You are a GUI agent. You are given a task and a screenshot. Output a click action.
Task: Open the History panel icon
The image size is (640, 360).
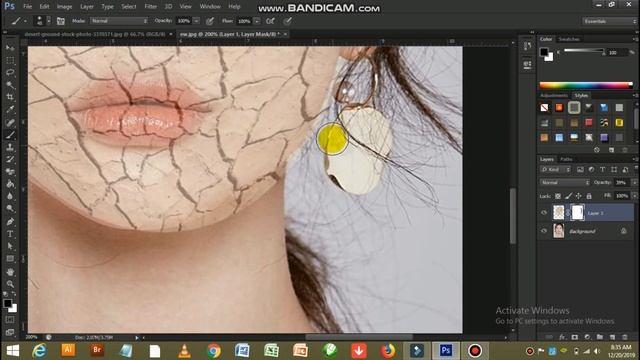point(527,47)
